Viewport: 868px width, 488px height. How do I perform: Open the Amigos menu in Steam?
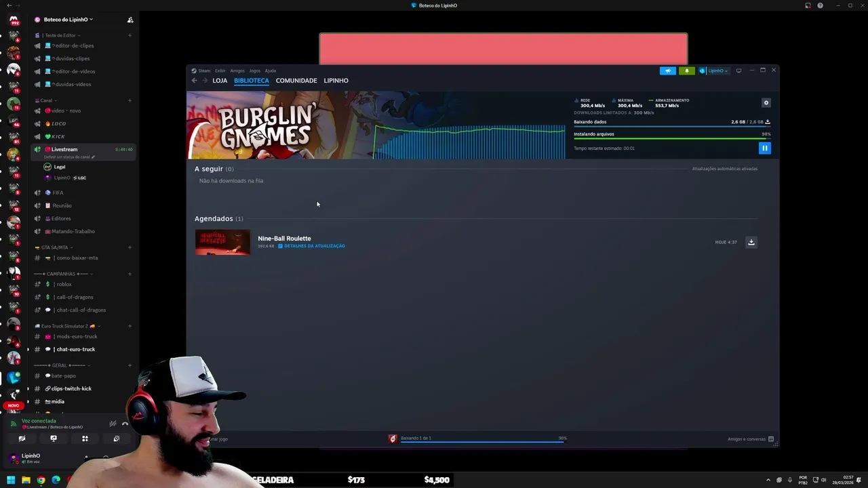click(237, 70)
